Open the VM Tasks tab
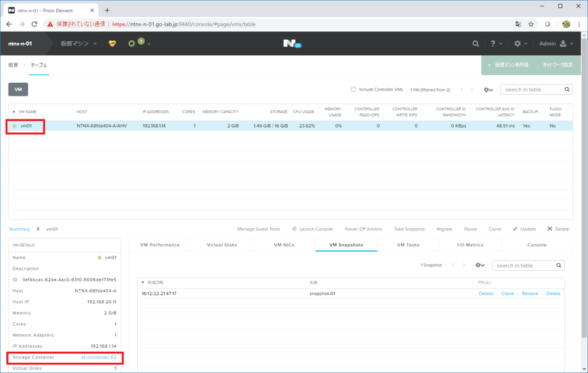Image resolution: width=588 pixels, height=373 pixels. point(408,244)
